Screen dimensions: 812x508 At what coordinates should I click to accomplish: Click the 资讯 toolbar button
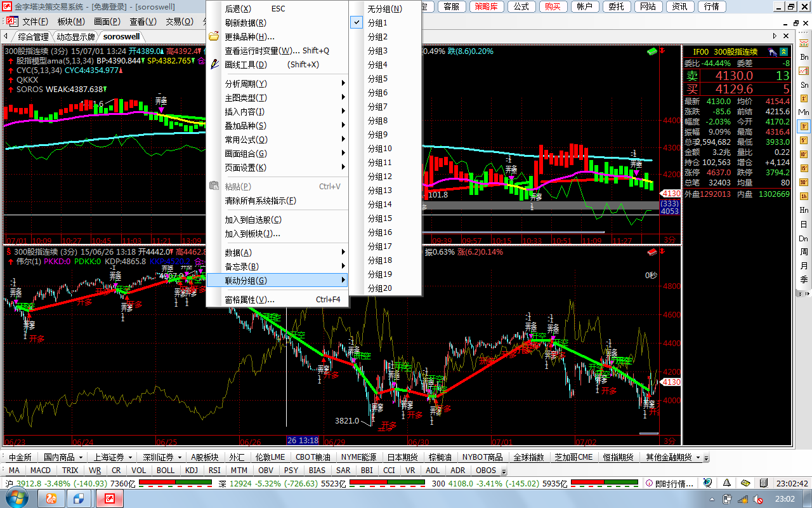click(x=679, y=7)
